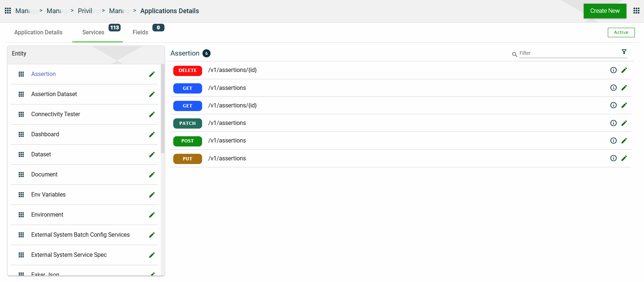Edit the PUT /v1/assertions service
644x282 pixels.
point(624,158)
